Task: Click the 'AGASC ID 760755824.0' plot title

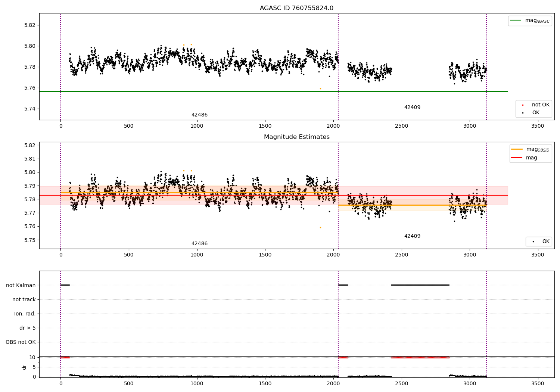Action: click(x=296, y=8)
